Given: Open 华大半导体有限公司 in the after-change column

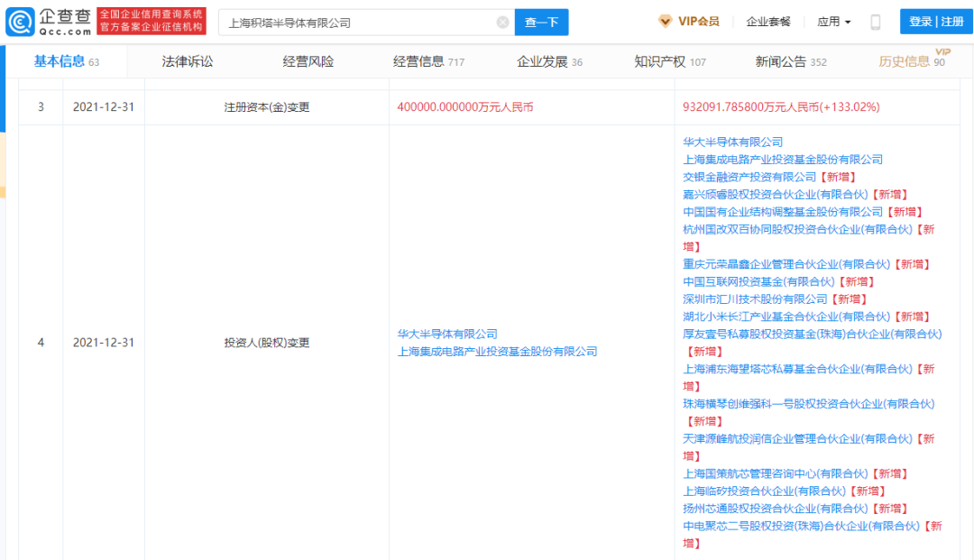Looking at the screenshot, I should pyautogui.click(x=733, y=142).
